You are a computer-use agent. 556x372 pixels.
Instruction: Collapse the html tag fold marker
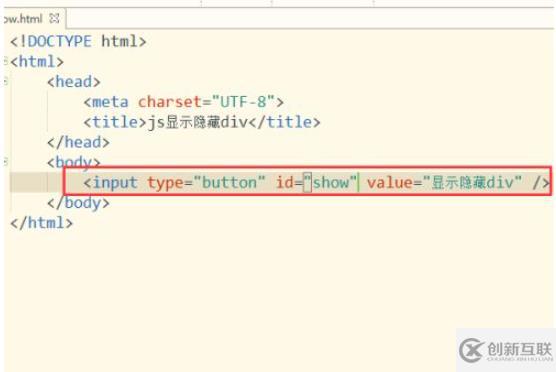(x=6, y=61)
